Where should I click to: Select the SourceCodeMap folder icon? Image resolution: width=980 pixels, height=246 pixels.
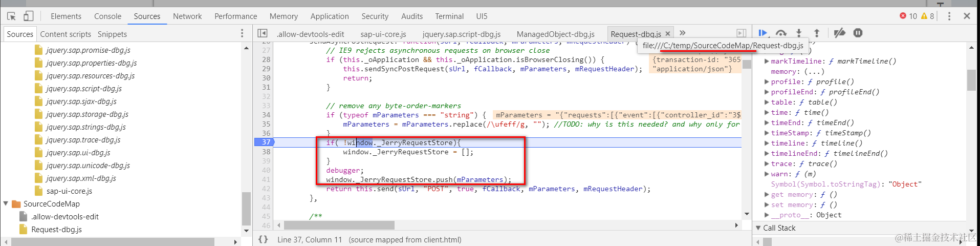point(16,204)
